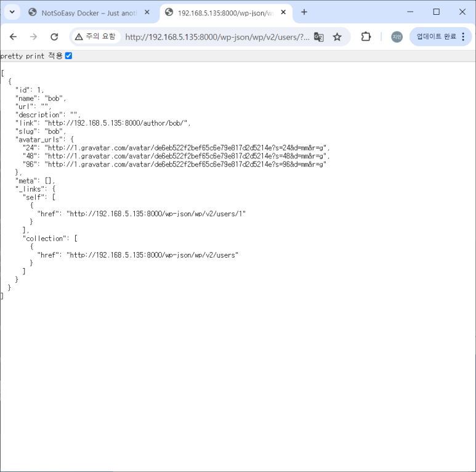
Task: Open the 주의 요함 site security info
Action: click(95, 37)
